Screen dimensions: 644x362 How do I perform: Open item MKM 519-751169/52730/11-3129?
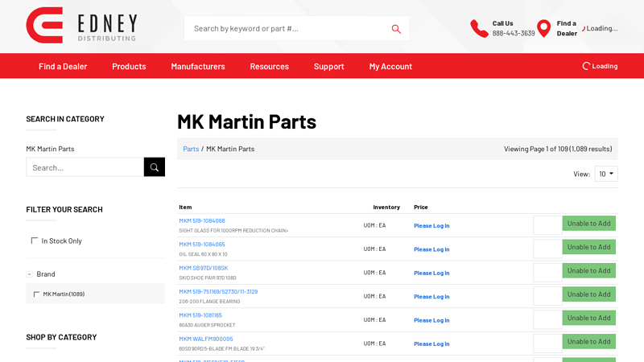[x=218, y=291]
